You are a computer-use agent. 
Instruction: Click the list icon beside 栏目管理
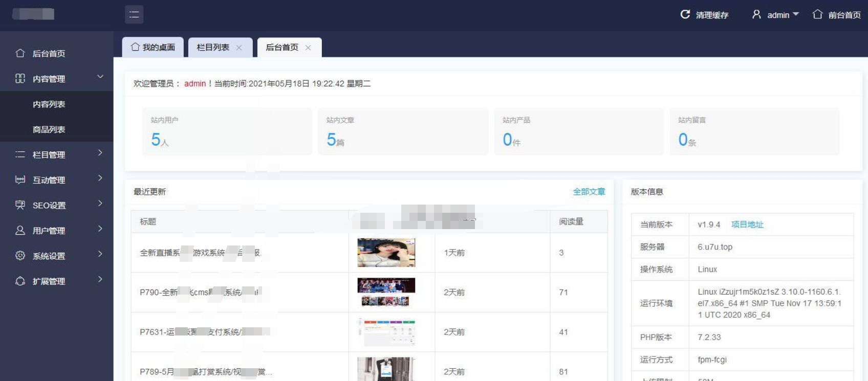tap(20, 154)
